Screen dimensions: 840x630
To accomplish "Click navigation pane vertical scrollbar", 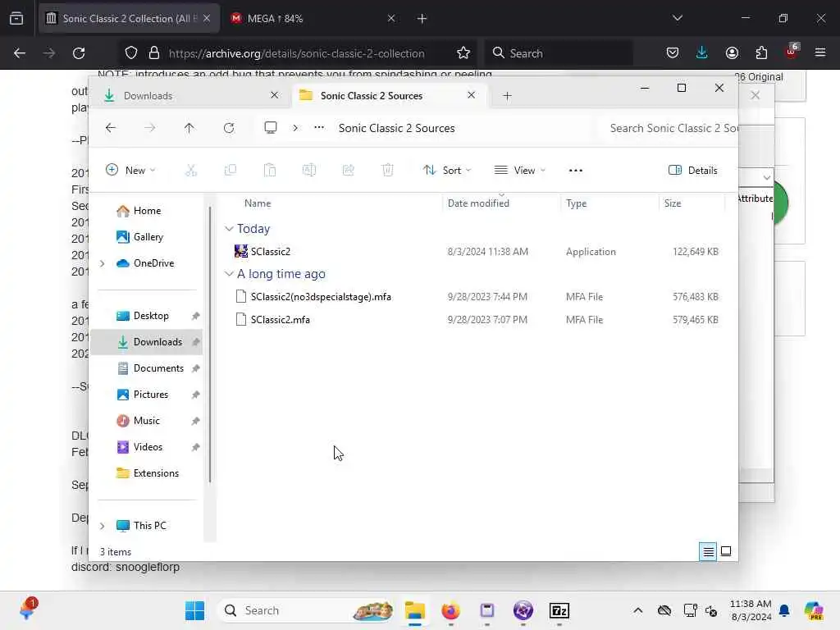I will (x=210, y=343).
